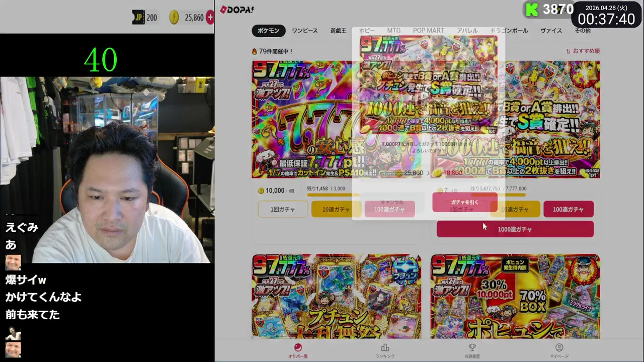Click the dark red 100連ガチャ button on the right

(569, 209)
